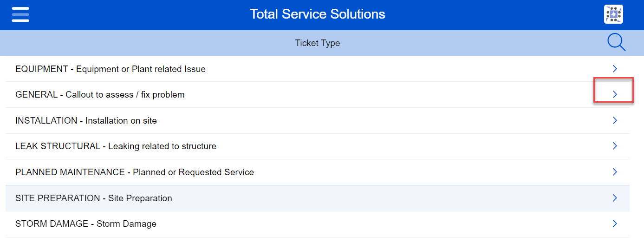Image resolution: width=644 pixels, height=250 pixels.
Task: Pick PLANNED MAINTENANCE ticket type
Action: pos(135,172)
